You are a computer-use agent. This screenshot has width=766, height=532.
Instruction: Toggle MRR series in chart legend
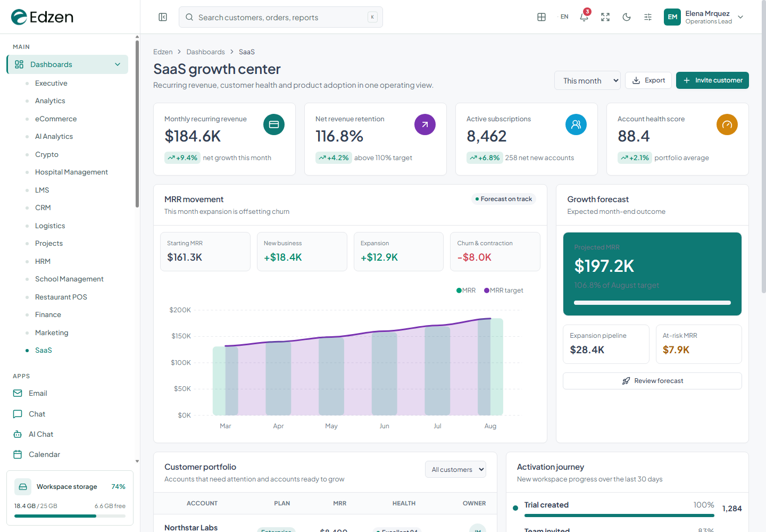click(x=466, y=290)
